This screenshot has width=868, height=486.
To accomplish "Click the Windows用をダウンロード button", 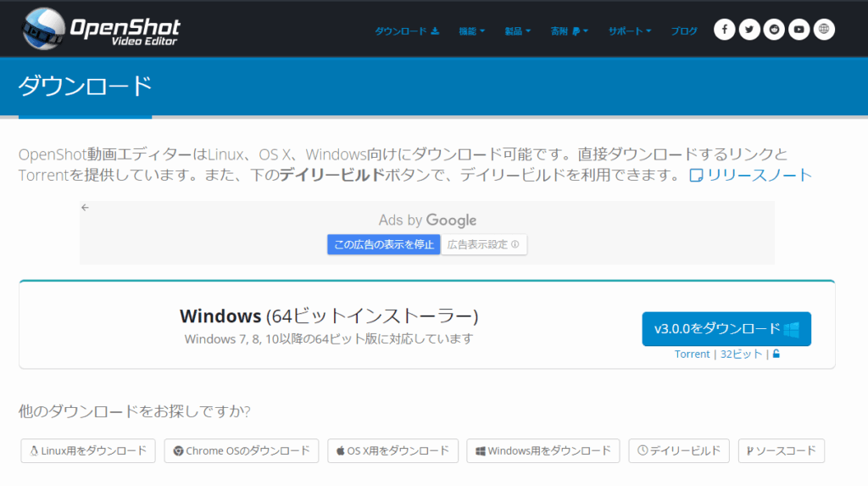I will coord(543,450).
